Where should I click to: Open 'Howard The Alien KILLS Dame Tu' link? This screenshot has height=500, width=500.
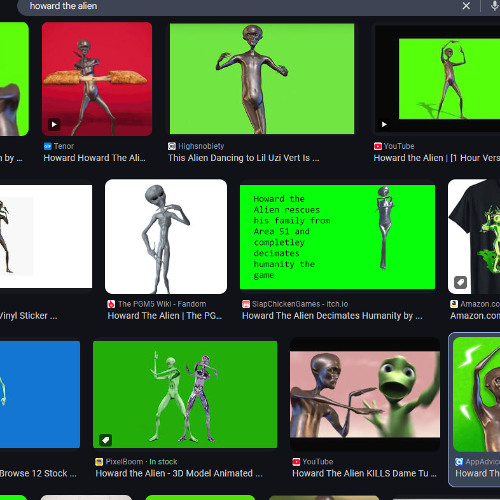tap(364, 473)
